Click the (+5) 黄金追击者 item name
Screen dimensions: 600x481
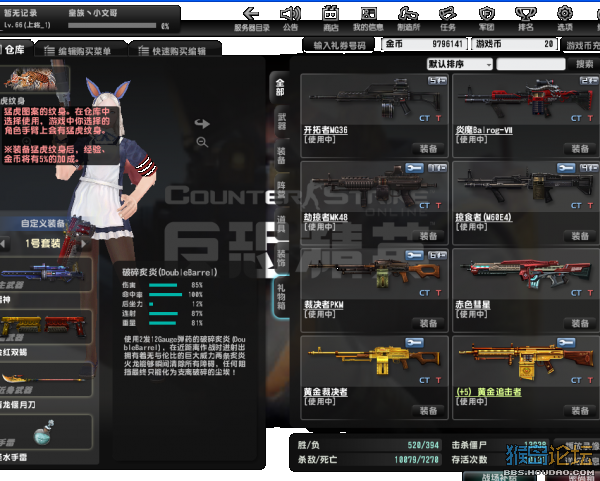click(489, 392)
